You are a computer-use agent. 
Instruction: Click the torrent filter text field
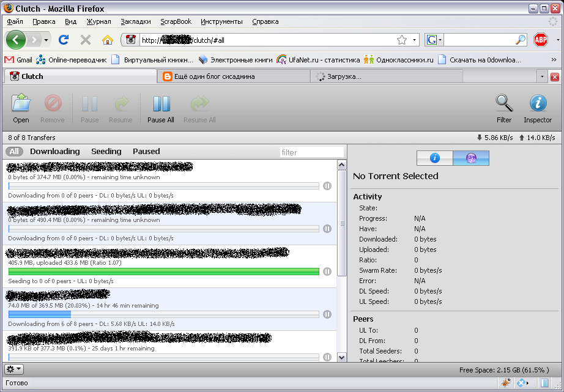(x=311, y=152)
